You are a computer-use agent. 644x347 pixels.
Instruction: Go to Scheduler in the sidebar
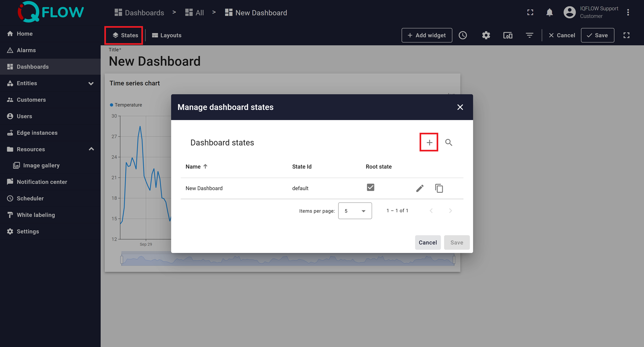30,198
